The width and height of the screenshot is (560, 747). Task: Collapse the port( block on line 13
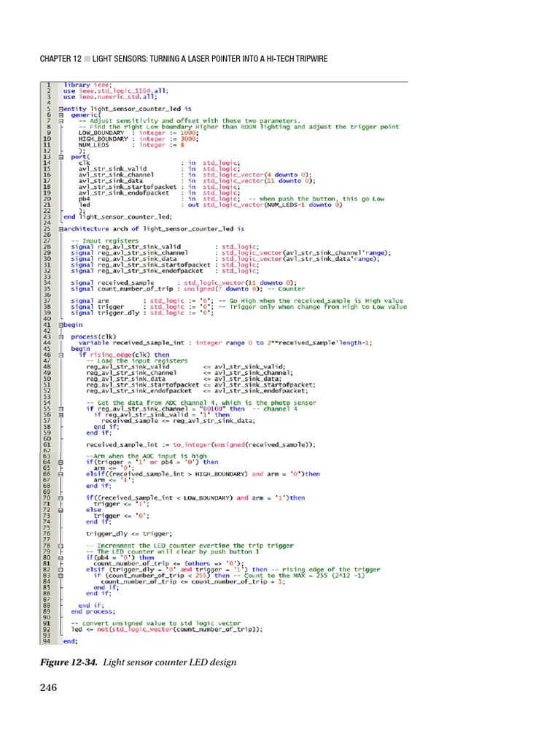tap(61, 157)
